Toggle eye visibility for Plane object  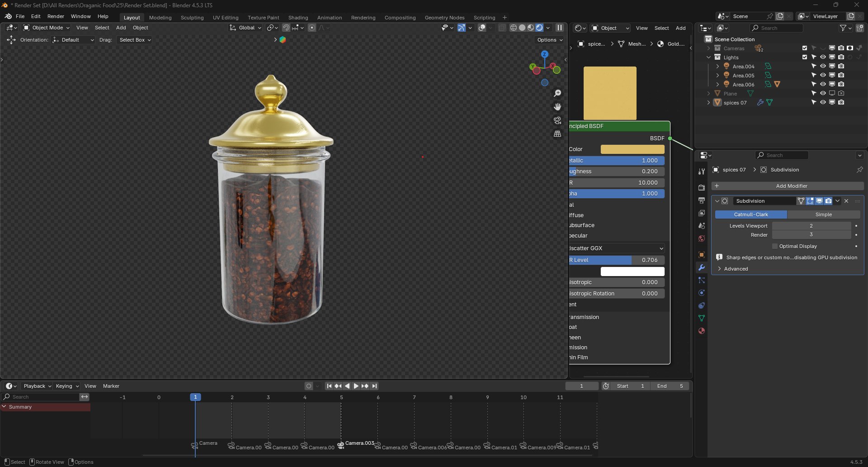[823, 93]
